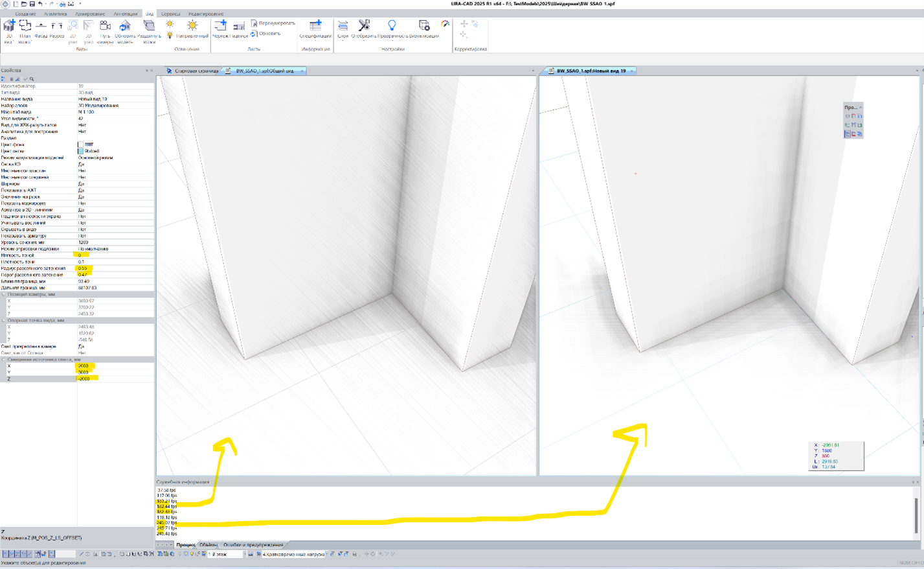This screenshot has width=924, height=569.
Task: Click the Раздвинуть этажи icon
Action: [149, 26]
